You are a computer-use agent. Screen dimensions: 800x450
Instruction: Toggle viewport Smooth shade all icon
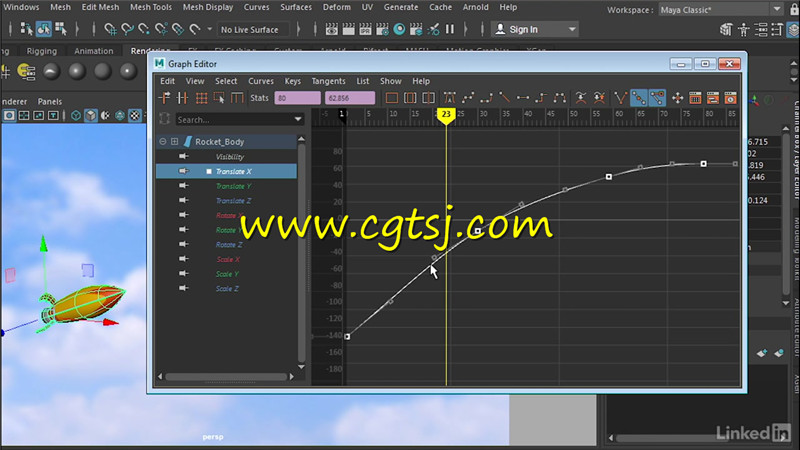[x=90, y=116]
